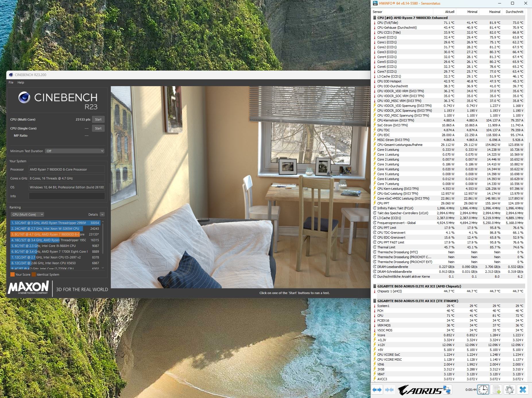Open the File menu in Cinebench
Screen dimensions: 532x398
point(11,82)
